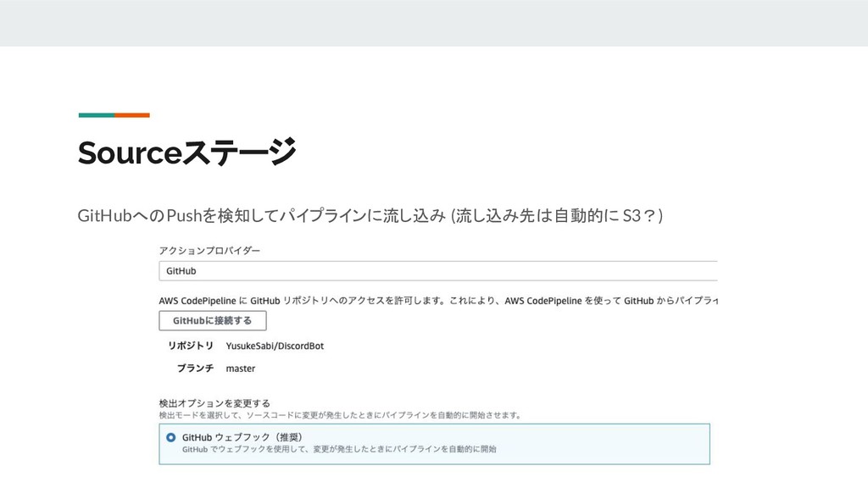The image size is (868, 488).
Task: Click the アクションプロバイダー label
Action: coord(209,251)
